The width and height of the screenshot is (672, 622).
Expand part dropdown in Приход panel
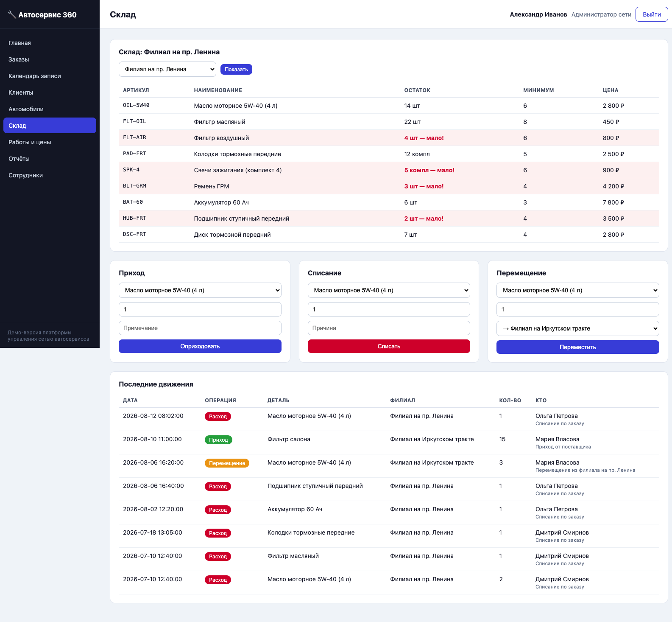tap(200, 290)
